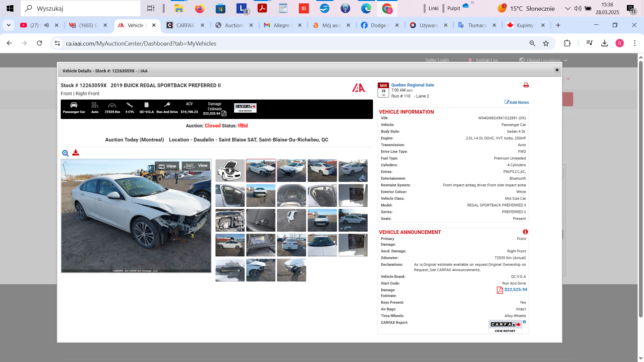Viewport: 644px width, 362px height.
Task: Click the Passenger Car icon in black bar
Action: [74, 105]
